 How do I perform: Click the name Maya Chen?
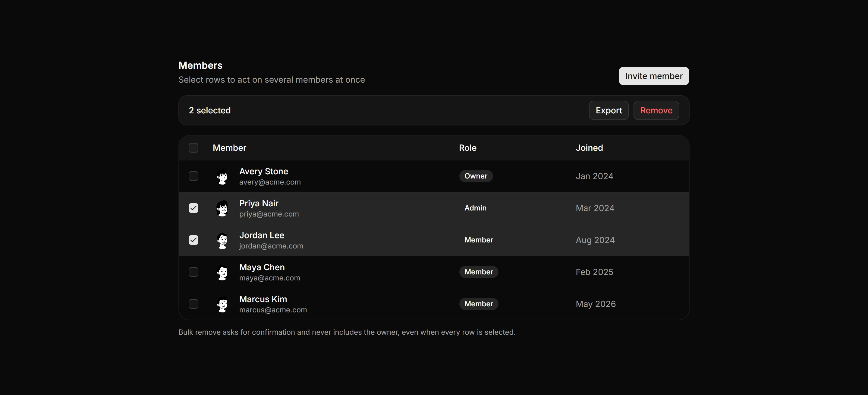coord(262,267)
